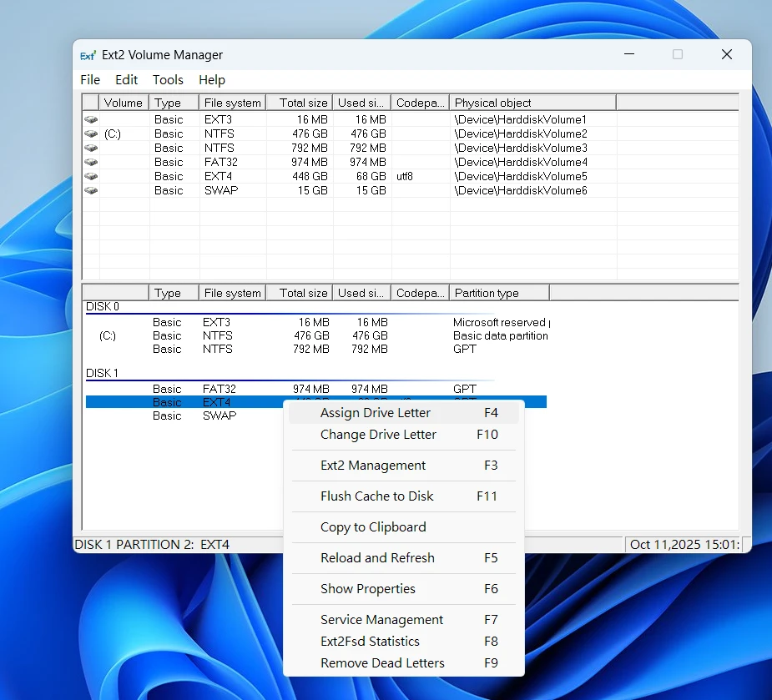Choose Remove Dead Letters
The image size is (772, 700).
click(x=382, y=663)
